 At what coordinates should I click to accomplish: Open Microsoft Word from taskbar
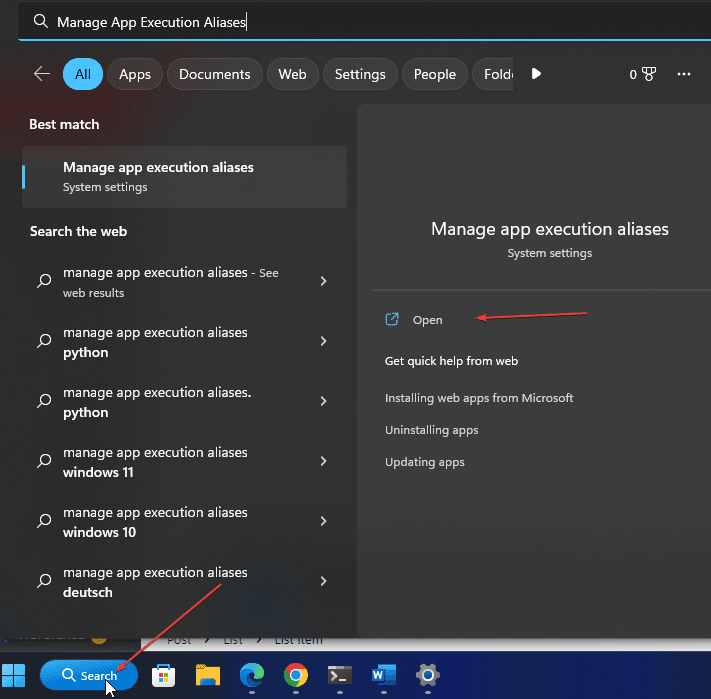click(384, 675)
